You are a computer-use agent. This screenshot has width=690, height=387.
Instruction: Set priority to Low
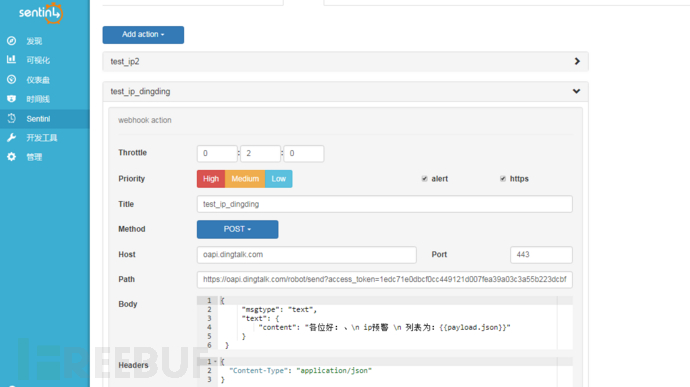279,179
